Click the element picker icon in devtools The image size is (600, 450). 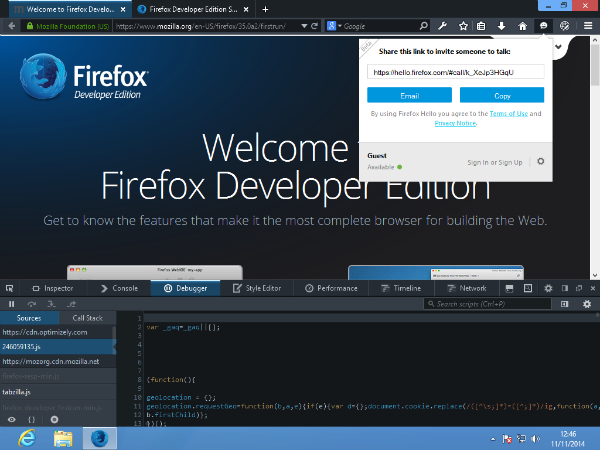coord(10,288)
